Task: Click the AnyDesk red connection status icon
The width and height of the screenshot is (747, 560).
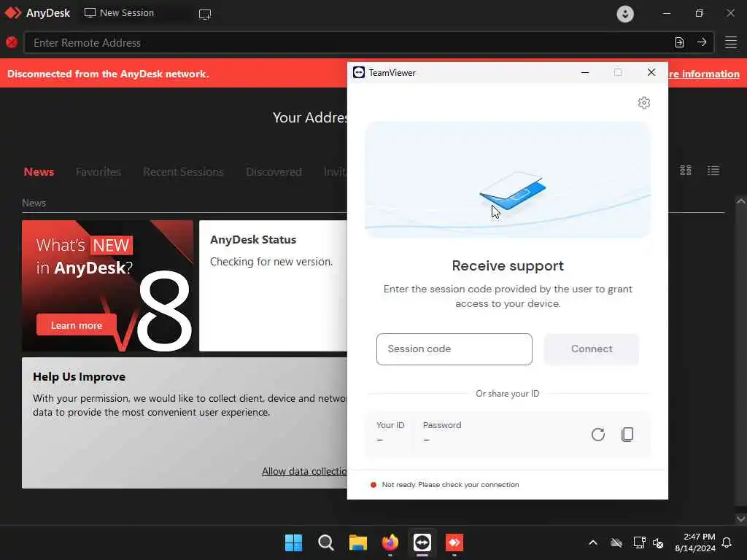Action: [12, 42]
